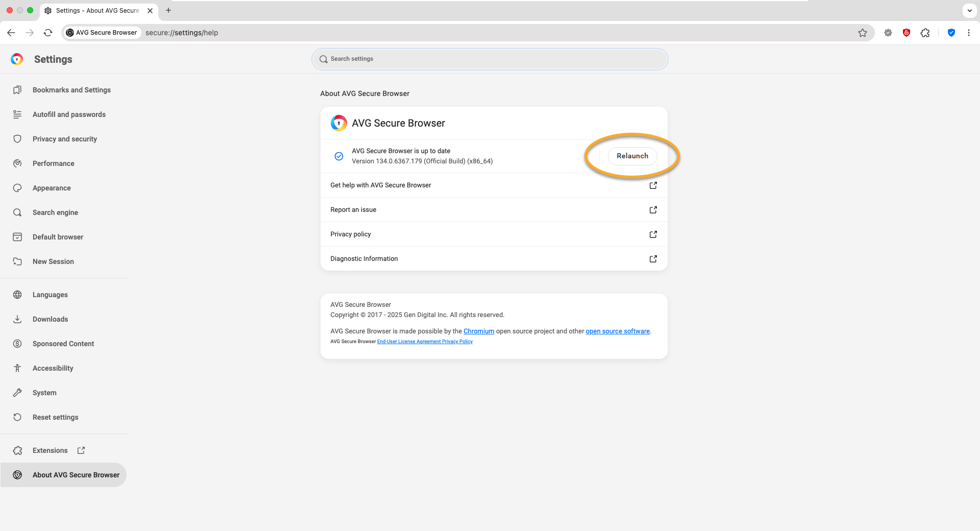Click the red ad blocker shield icon

coord(906,33)
